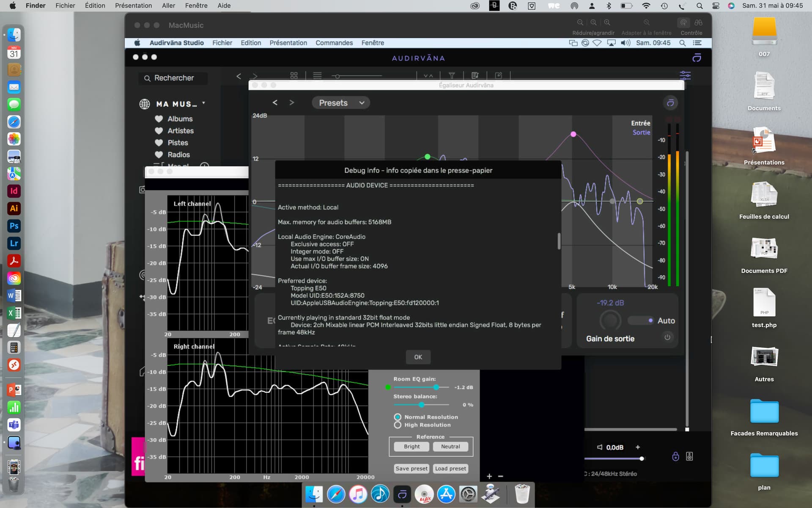Screen dimensions: 812x508
Task: Go back in Audirvana library navigation
Action: [239, 76]
